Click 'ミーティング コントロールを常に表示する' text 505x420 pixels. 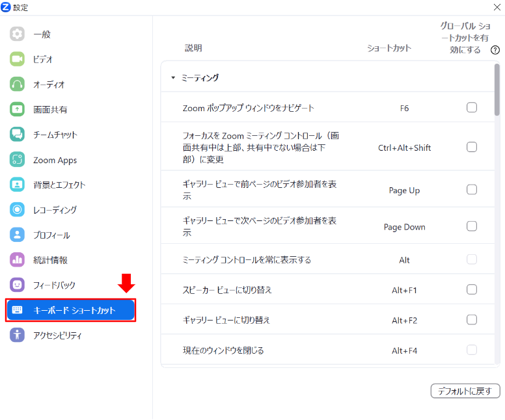click(247, 259)
